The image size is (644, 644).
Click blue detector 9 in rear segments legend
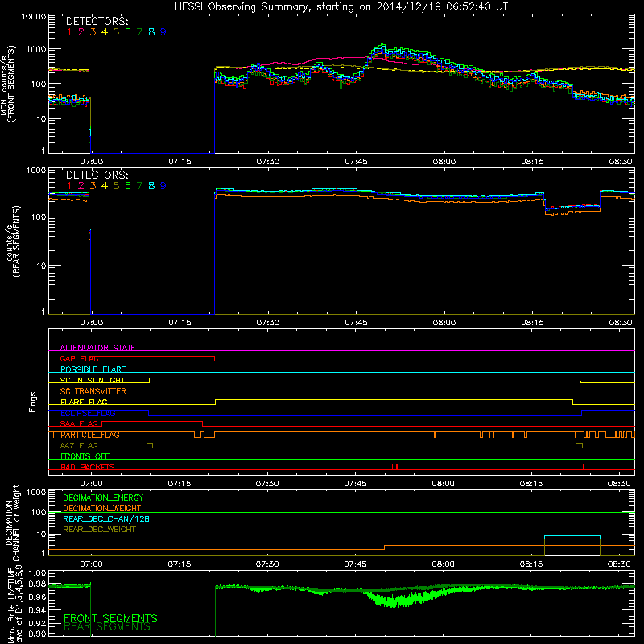tap(163, 186)
